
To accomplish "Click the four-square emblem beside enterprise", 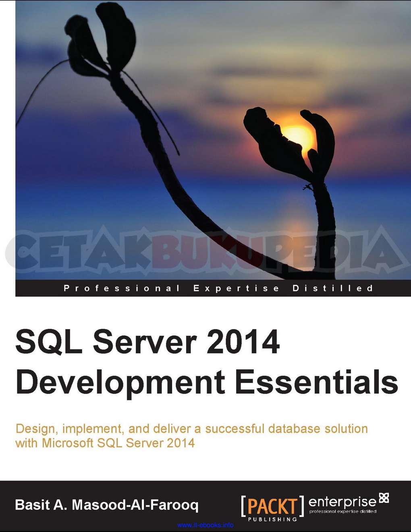I will 384,498.
